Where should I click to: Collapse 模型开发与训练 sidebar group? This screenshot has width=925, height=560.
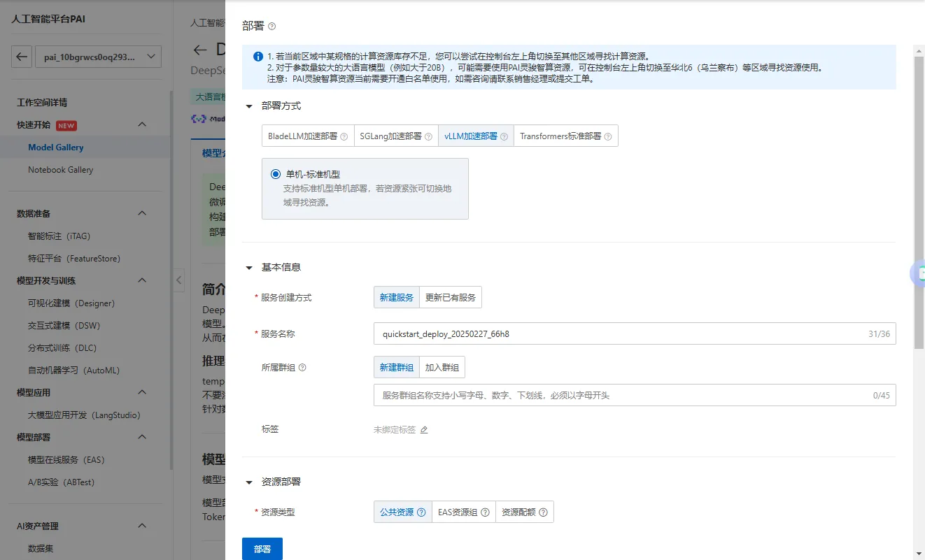point(142,280)
